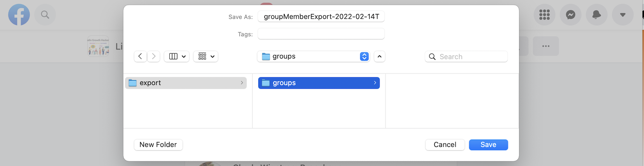Open the item grouping dropdown
This screenshot has width=644, height=166.
pos(206,56)
